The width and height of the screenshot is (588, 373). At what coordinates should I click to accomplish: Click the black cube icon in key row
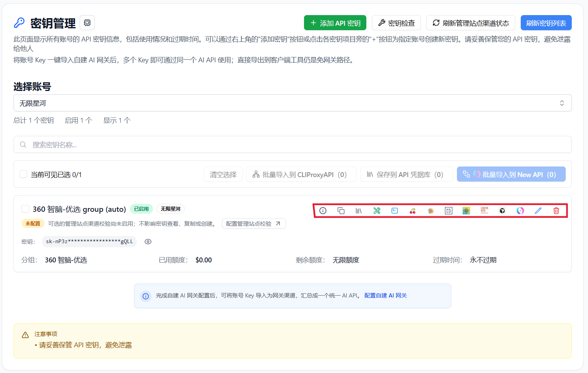pyautogui.click(x=502, y=211)
